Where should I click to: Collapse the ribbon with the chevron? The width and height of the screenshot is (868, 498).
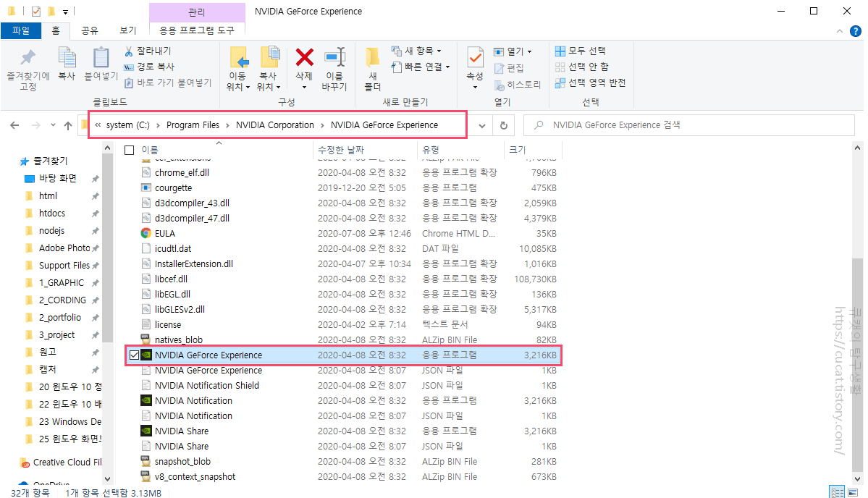840,32
